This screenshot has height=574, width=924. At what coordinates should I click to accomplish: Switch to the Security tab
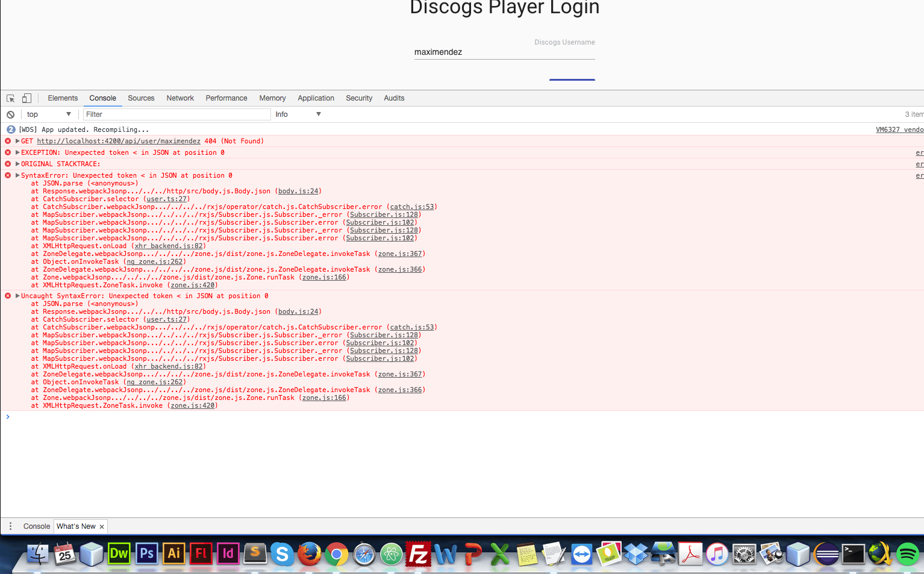[x=359, y=98]
